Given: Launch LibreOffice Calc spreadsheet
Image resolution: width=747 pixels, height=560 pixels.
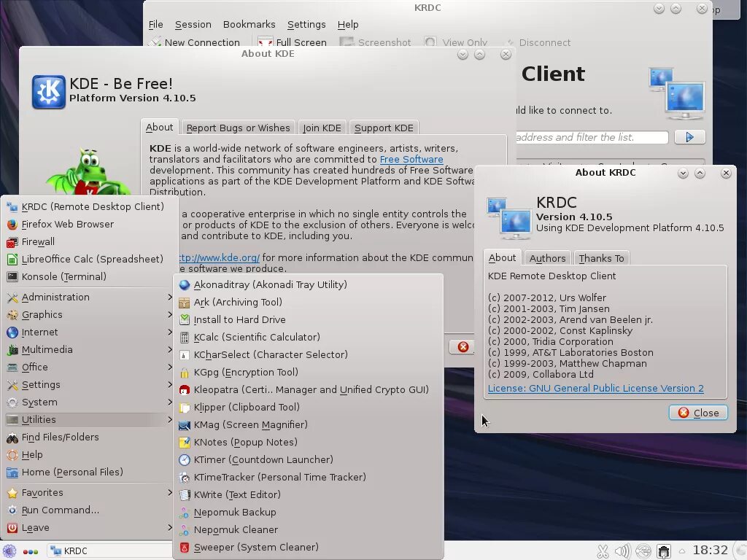Looking at the screenshot, I should 89,260.
